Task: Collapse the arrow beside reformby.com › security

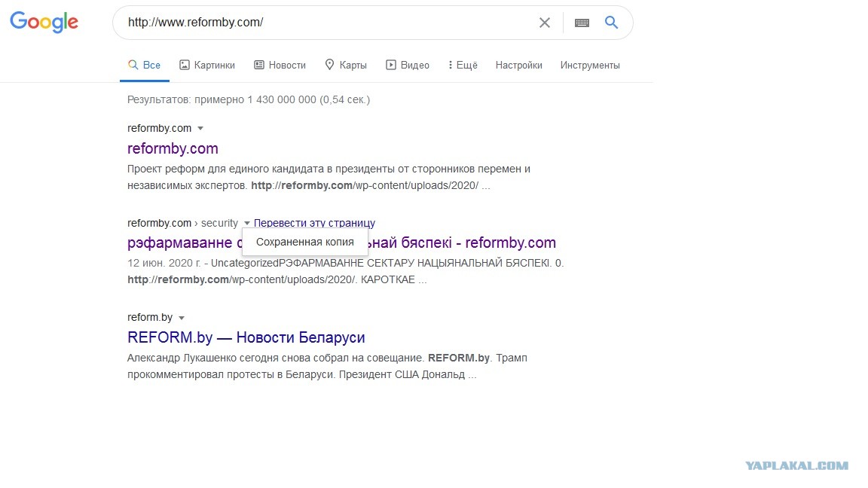Action: (247, 223)
